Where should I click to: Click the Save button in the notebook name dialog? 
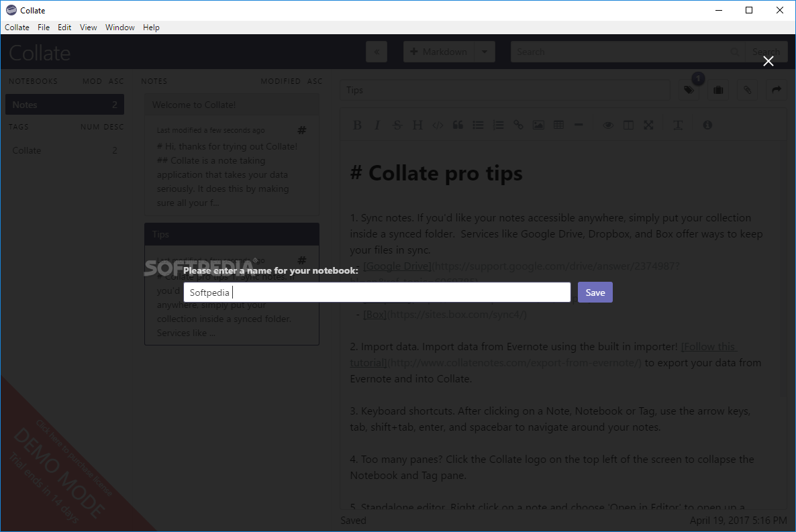(x=595, y=292)
